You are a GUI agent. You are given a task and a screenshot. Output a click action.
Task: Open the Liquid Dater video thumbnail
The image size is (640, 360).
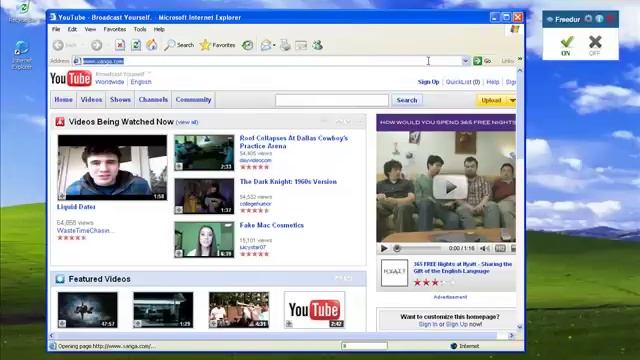click(112, 167)
